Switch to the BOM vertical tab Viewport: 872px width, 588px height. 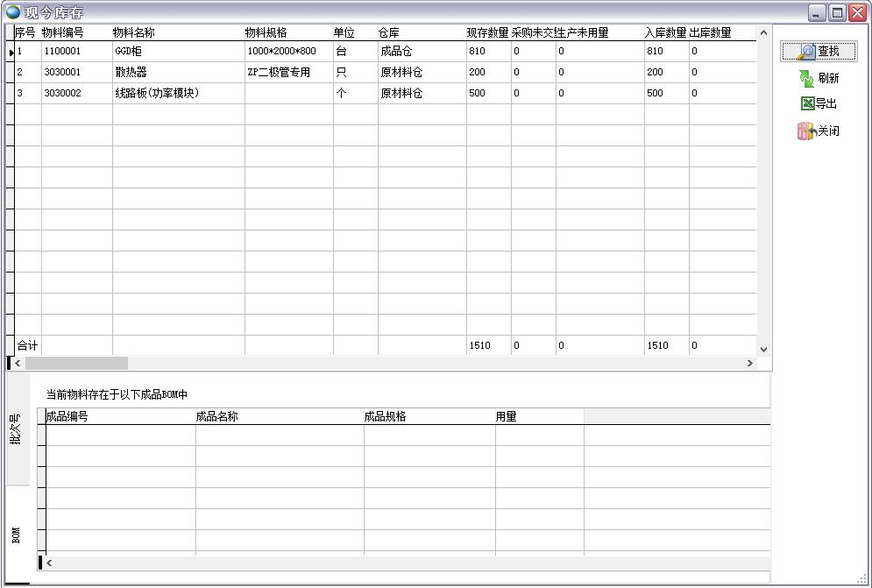point(17,535)
